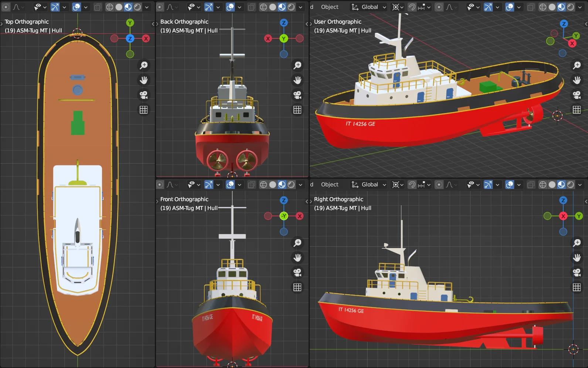Toggle proportional editing in Top Orthographic header
Image resolution: width=588 pixels, height=368 pixels.
coord(6,7)
